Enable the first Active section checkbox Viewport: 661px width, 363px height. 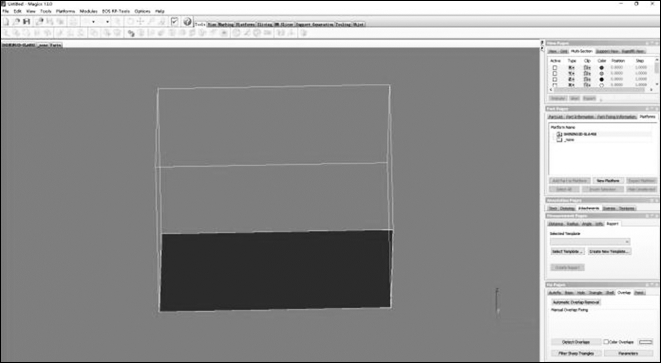[x=555, y=67]
